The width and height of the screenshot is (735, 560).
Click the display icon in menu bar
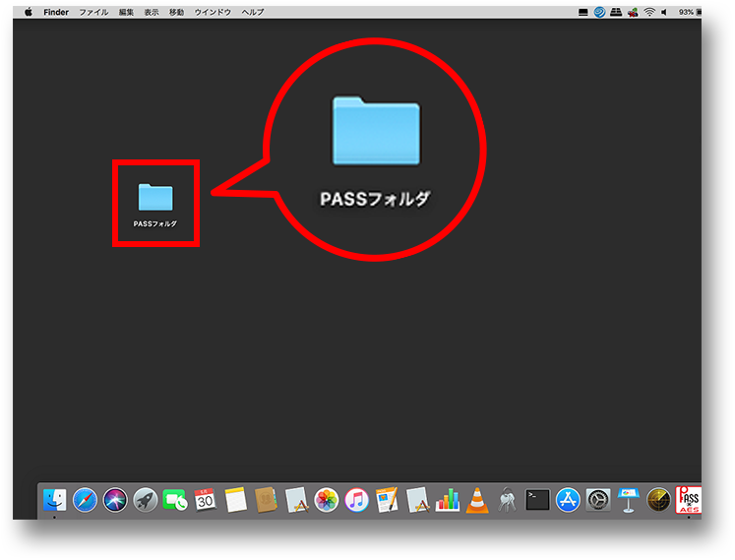pyautogui.click(x=583, y=13)
